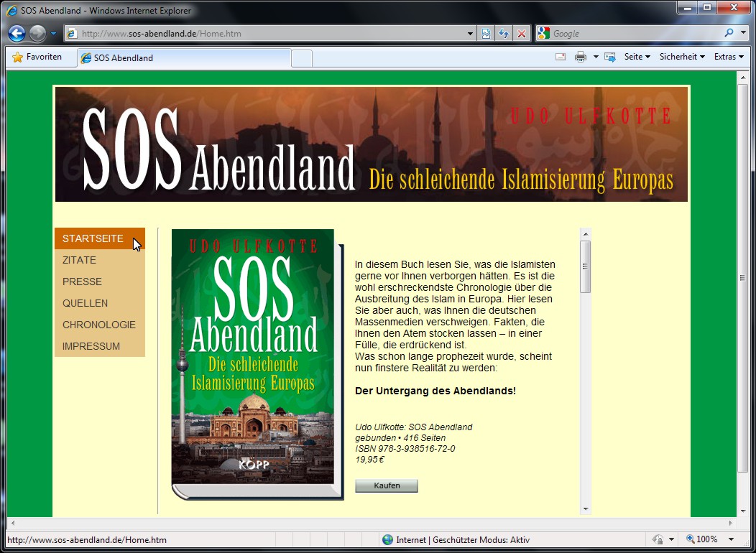Click the Google search provider icon

click(x=543, y=33)
